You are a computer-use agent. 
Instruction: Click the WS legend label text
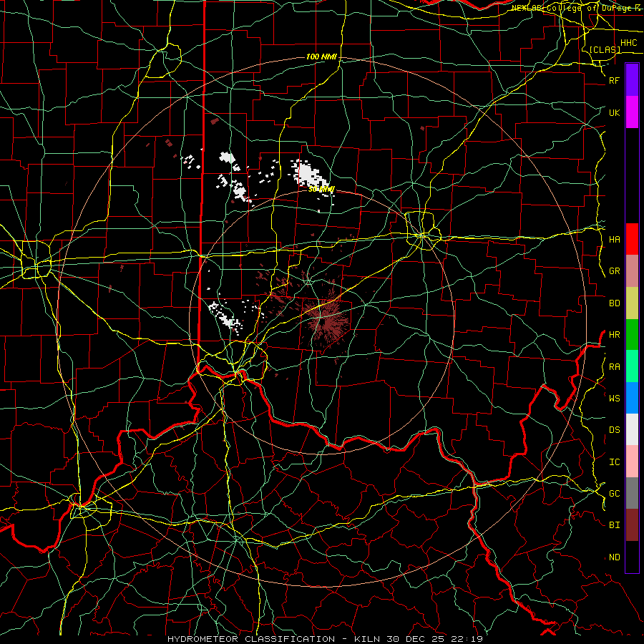[614, 399]
